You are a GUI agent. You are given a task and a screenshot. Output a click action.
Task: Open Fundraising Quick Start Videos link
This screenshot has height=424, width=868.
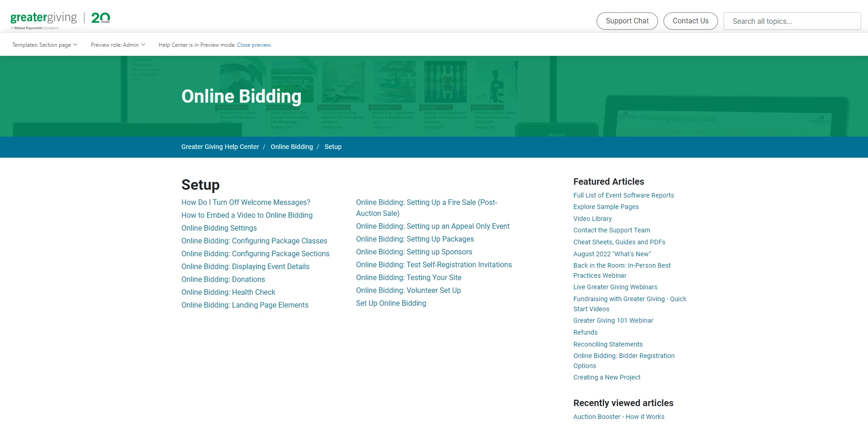(630, 304)
